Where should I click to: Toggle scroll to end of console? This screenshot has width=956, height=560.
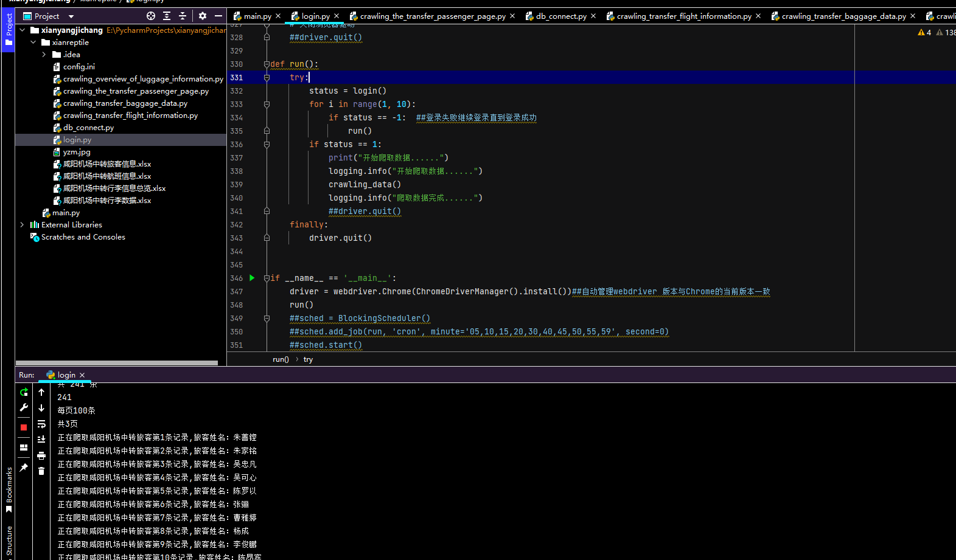41,439
